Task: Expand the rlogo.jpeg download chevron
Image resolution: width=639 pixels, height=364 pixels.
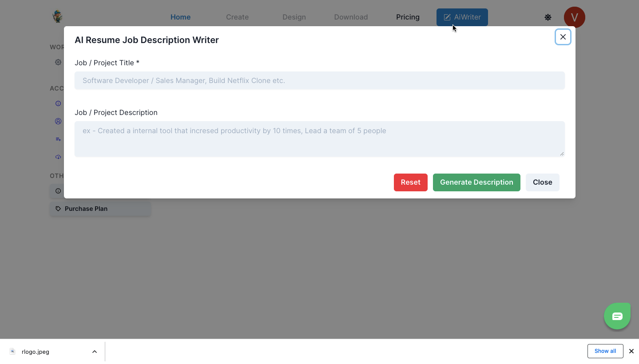Action: coord(94,351)
